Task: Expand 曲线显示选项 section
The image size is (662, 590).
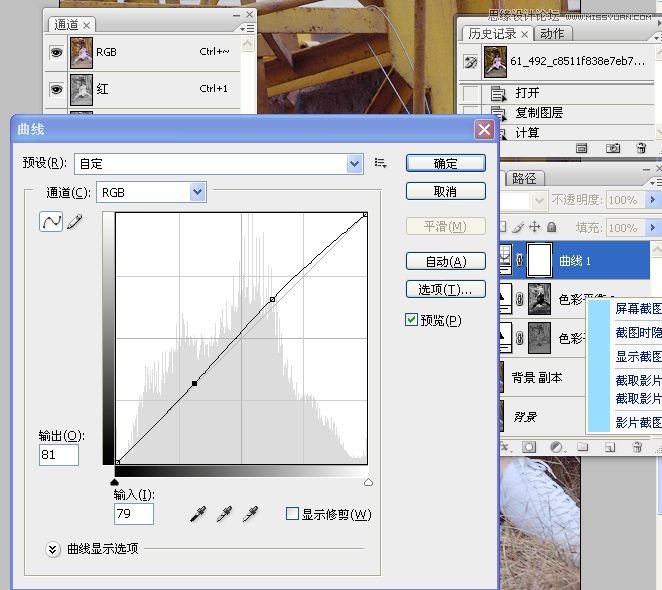Action: pos(52,549)
